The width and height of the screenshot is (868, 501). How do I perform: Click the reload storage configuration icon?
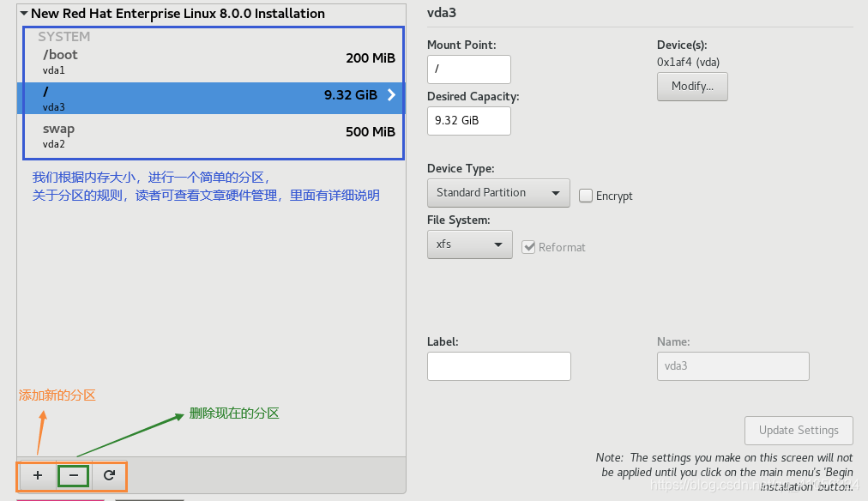(x=109, y=475)
